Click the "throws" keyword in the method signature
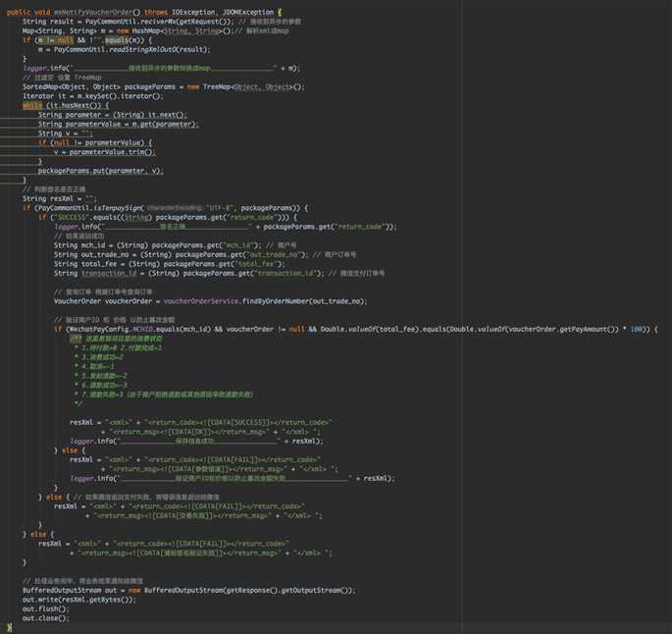672x634 pixels. tap(156, 12)
